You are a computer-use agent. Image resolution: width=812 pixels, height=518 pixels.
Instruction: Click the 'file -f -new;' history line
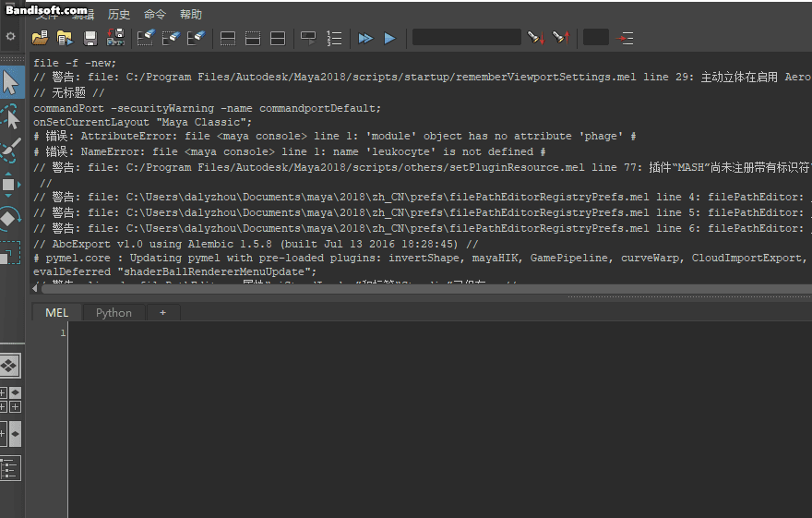[75, 63]
